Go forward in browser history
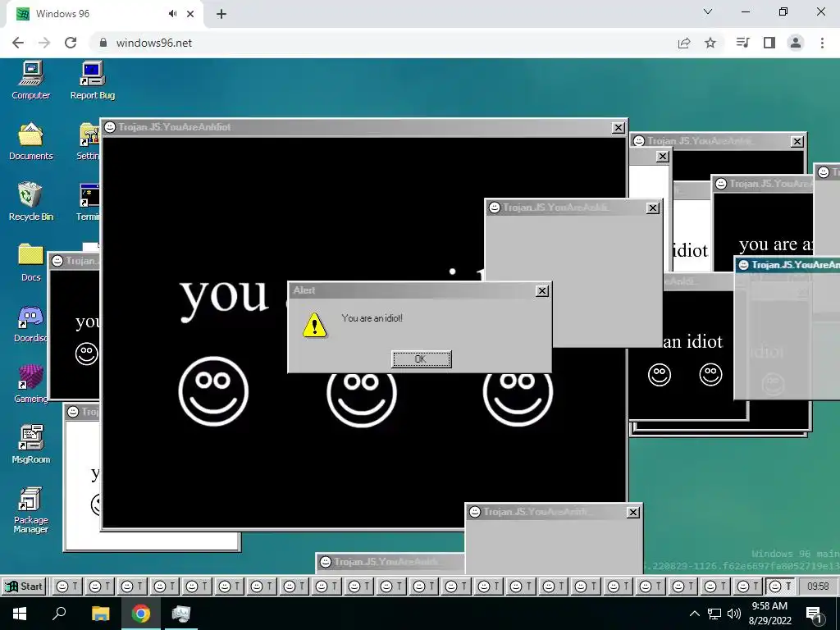The width and height of the screenshot is (840, 630). 44,43
